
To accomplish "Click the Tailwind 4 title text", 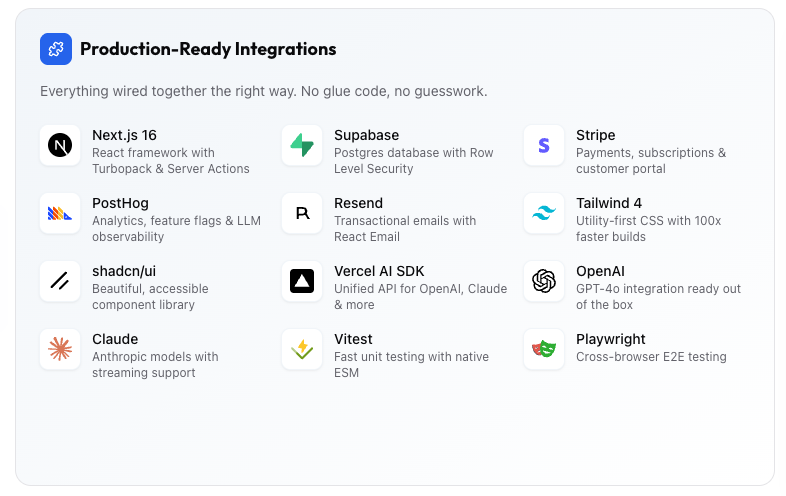I will [x=609, y=203].
